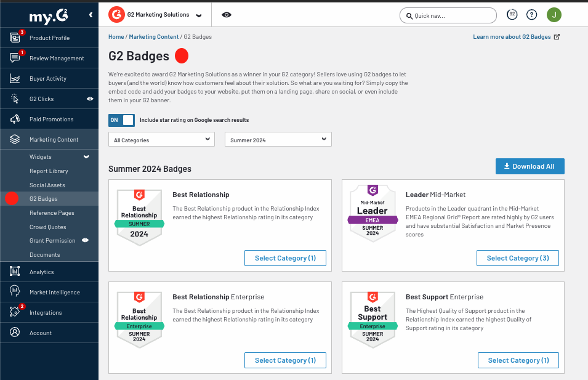Click the Mid-Market Leader EMEA badge image

pos(373,213)
